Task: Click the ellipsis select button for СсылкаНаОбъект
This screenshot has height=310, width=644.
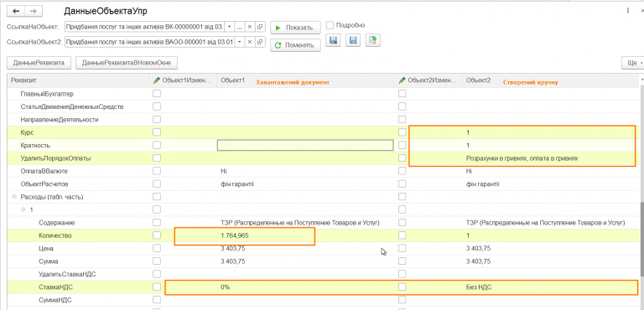Action: click(240, 27)
